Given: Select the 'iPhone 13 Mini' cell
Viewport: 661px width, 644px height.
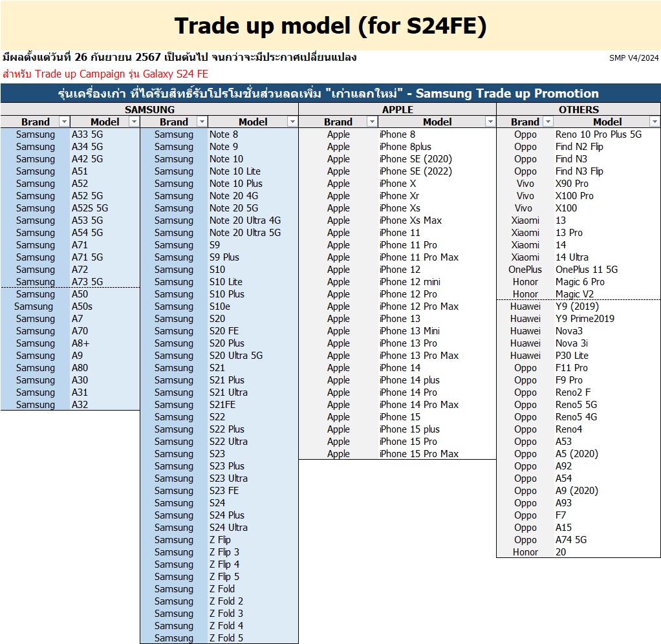Looking at the screenshot, I should (x=437, y=331).
